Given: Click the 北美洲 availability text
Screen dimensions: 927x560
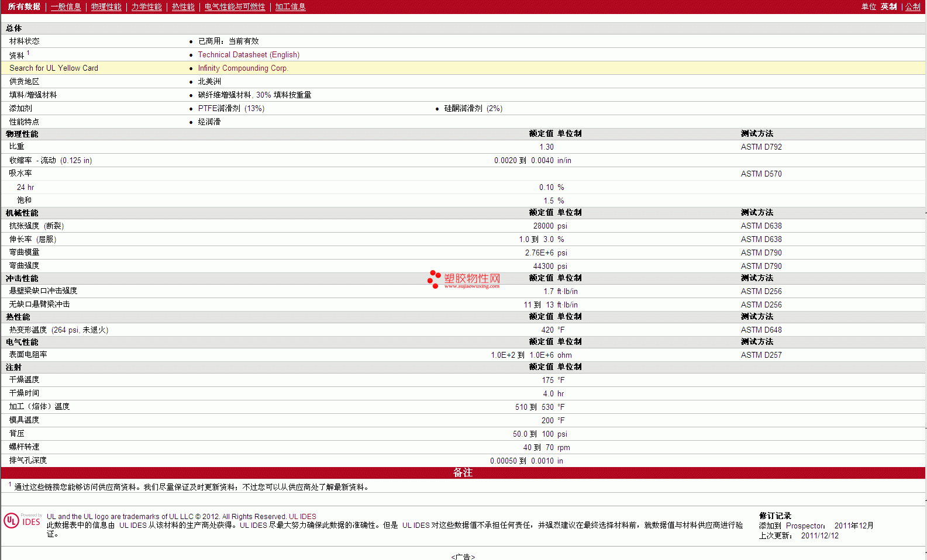Looking at the screenshot, I should click(209, 81).
